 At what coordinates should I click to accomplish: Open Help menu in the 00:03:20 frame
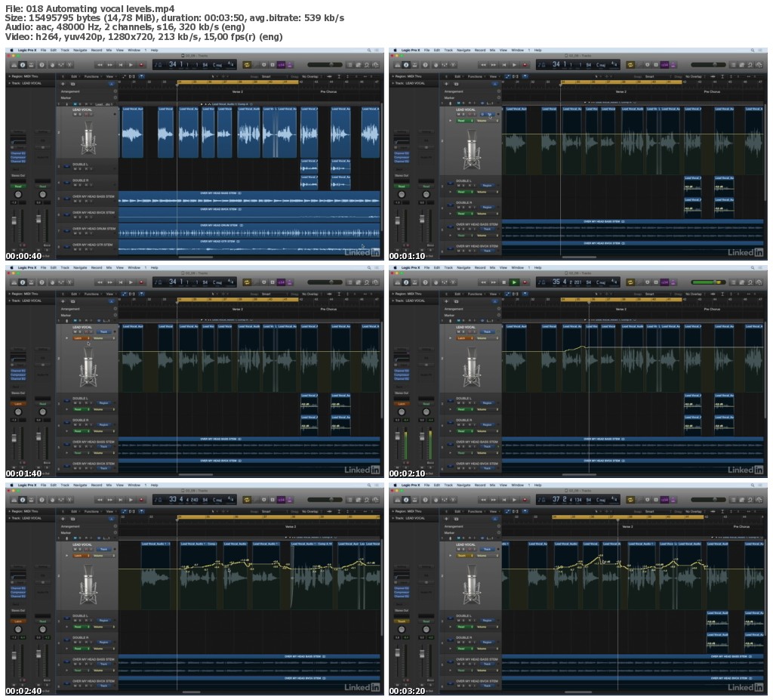(537, 485)
